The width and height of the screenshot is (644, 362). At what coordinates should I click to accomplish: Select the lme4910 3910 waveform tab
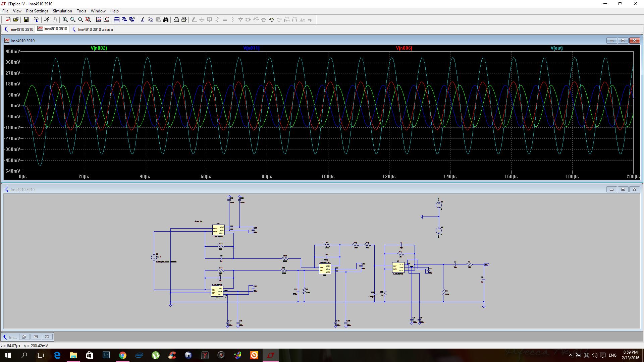coord(52,29)
